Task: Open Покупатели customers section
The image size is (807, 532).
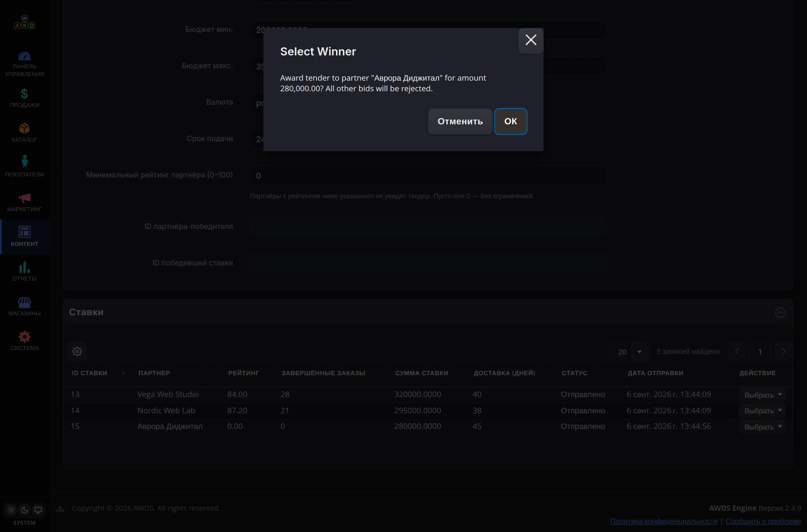Action: click(x=24, y=167)
